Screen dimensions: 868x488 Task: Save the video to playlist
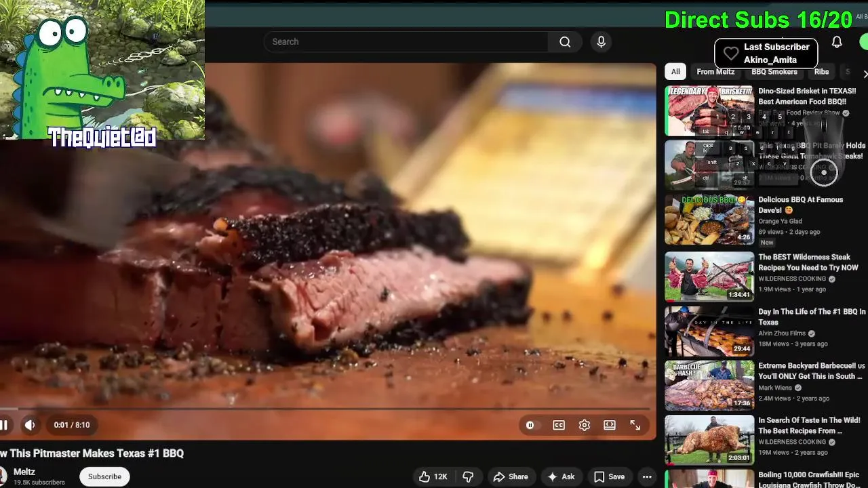(x=609, y=476)
